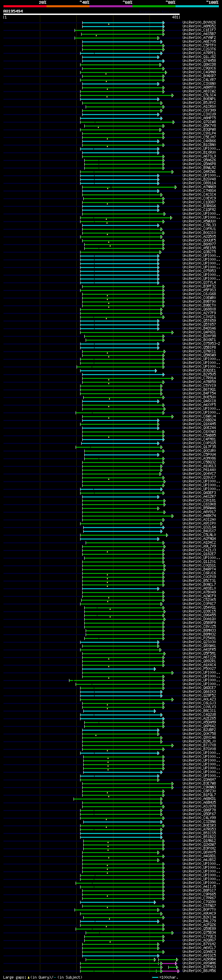This screenshot has height=980, width=222.
Task: Select the UniRef100_C1EIF7 label
Action: [x=199, y=30]
